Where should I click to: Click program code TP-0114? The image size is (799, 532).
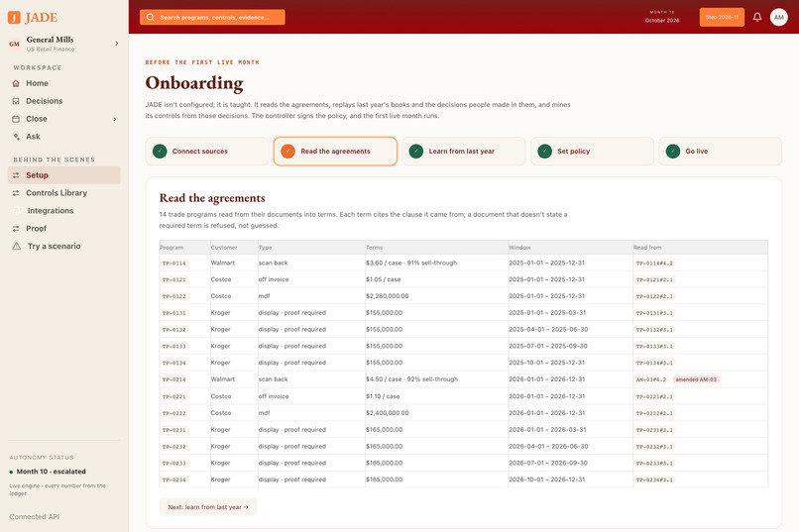(174, 264)
